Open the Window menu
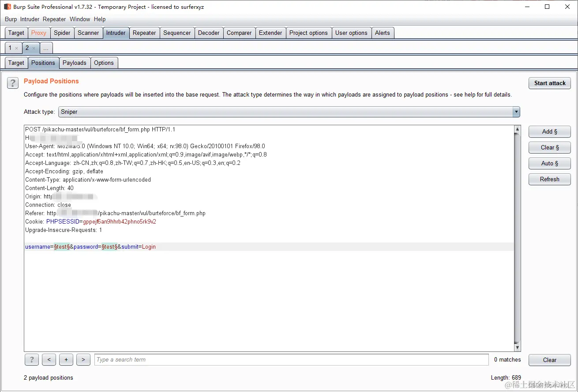The width and height of the screenshot is (578, 392). click(80, 19)
